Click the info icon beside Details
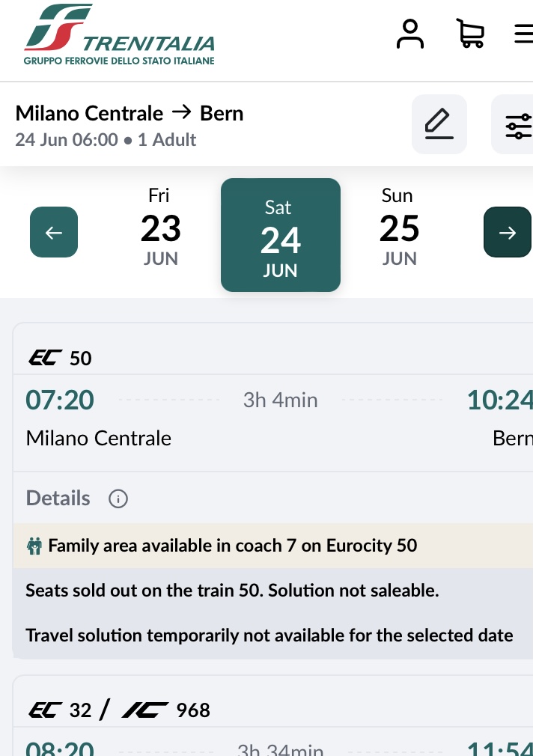The width and height of the screenshot is (533, 756). point(118,499)
